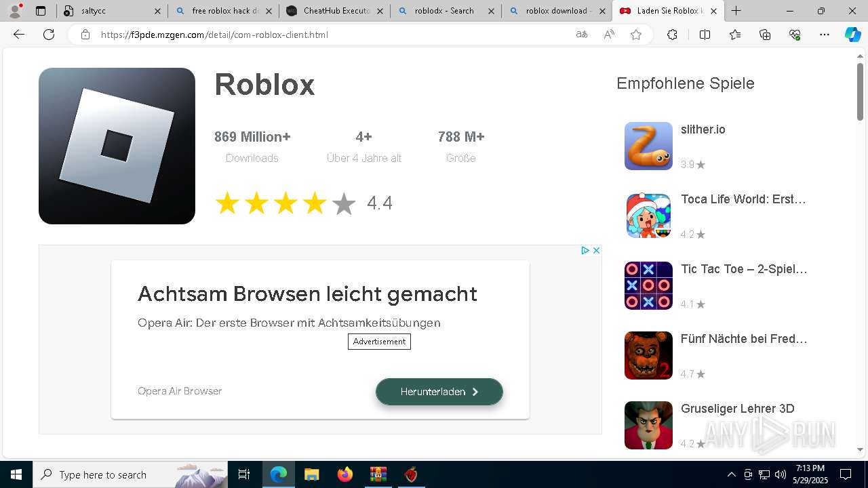This screenshot has height=488, width=868.
Task: Open the collections icon
Action: (765, 35)
